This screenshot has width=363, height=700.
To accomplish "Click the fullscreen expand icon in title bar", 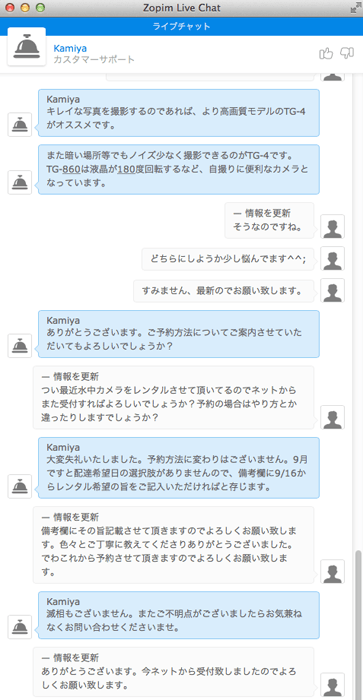I will 356,8.
